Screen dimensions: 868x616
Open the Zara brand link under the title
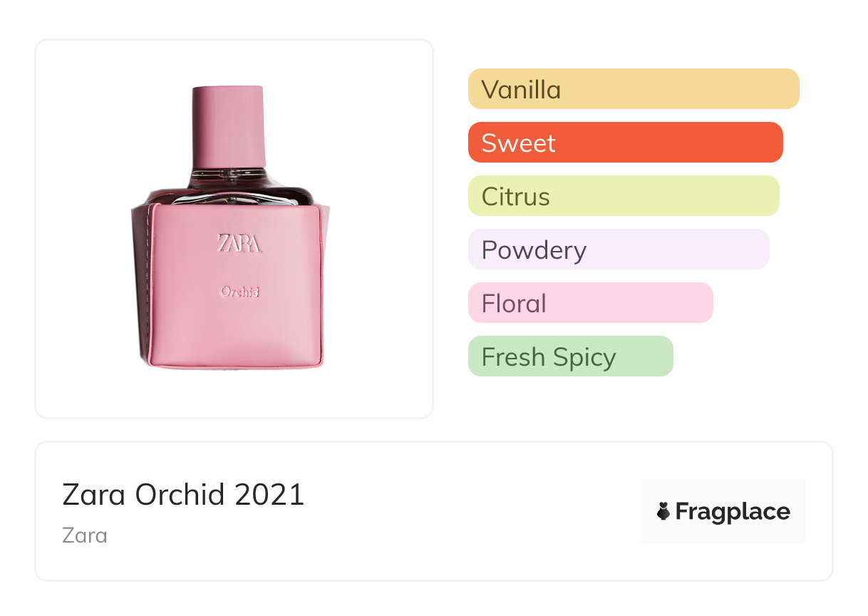coord(85,535)
